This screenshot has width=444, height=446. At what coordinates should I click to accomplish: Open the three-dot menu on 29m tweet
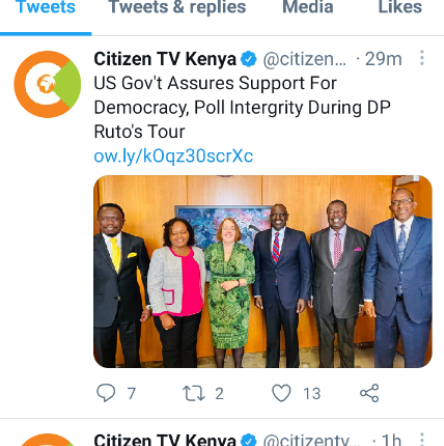coord(422,58)
